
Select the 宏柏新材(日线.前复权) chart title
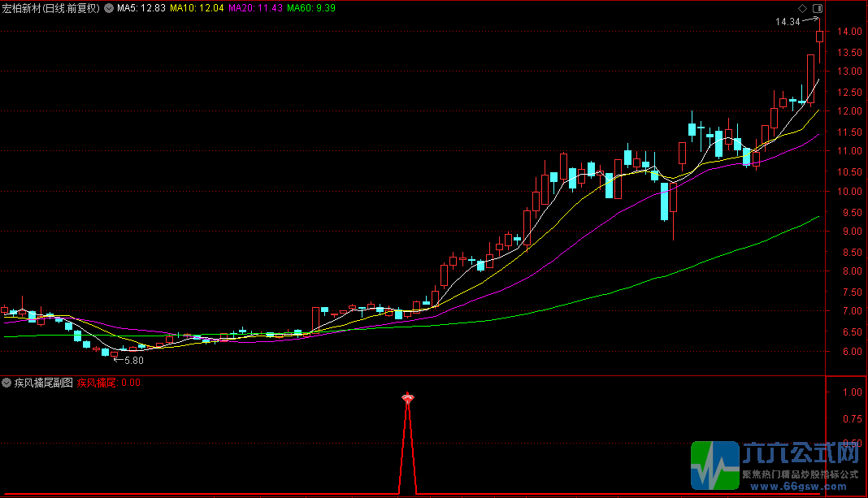pos(51,8)
